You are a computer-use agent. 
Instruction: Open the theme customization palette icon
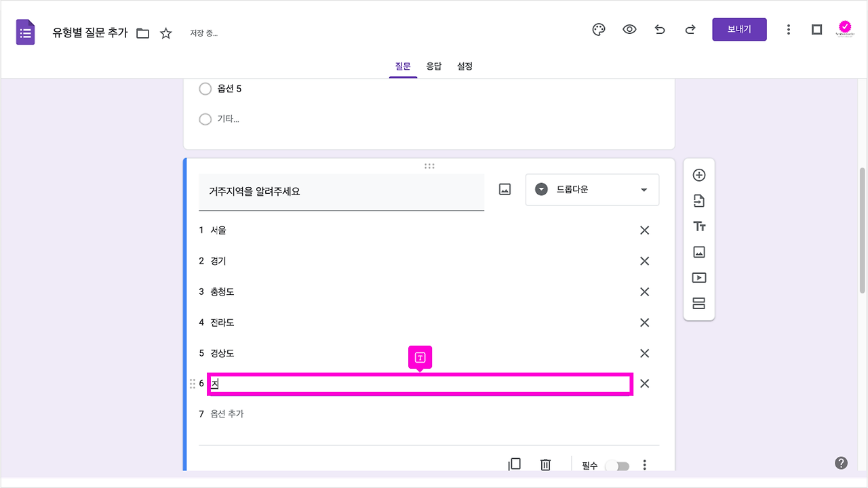pyautogui.click(x=598, y=29)
